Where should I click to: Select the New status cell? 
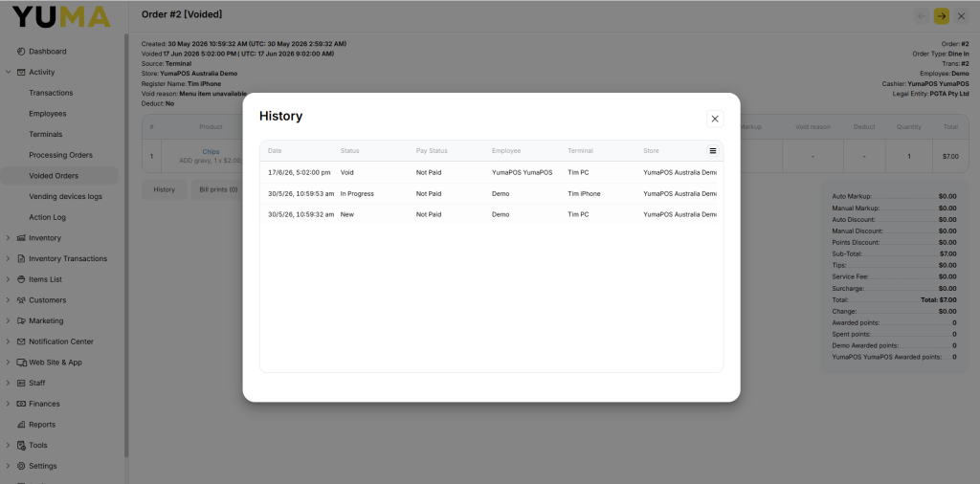click(x=346, y=214)
